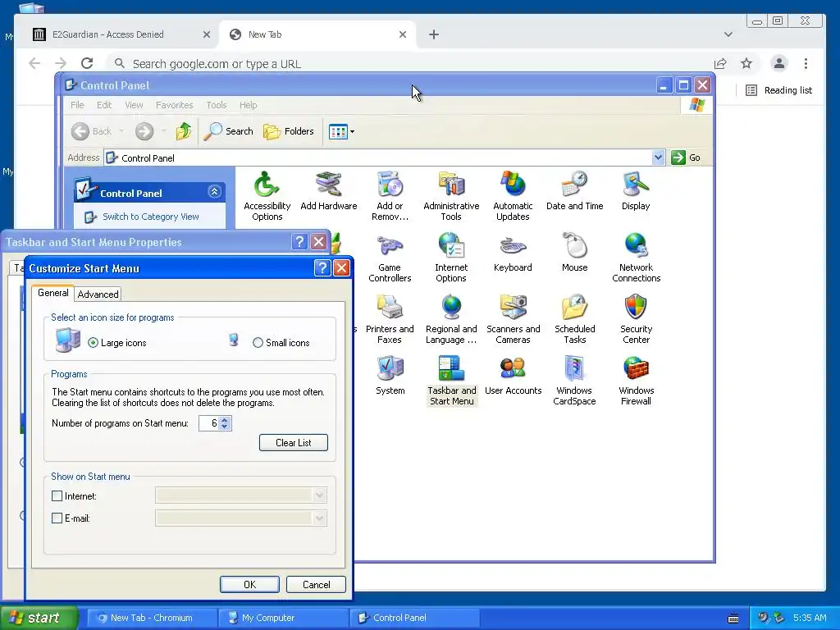Open the Reading list in Chromium
Image resolution: width=840 pixels, height=630 pixels.
(779, 90)
